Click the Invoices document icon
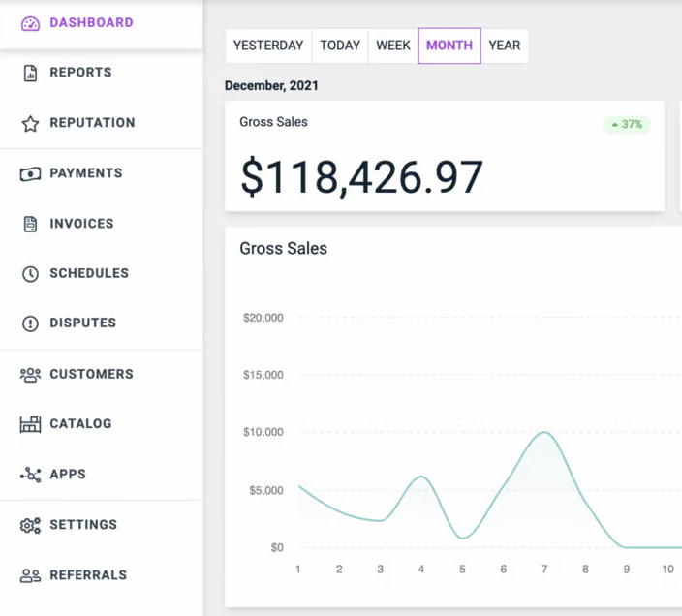The image size is (682, 616). [30, 224]
